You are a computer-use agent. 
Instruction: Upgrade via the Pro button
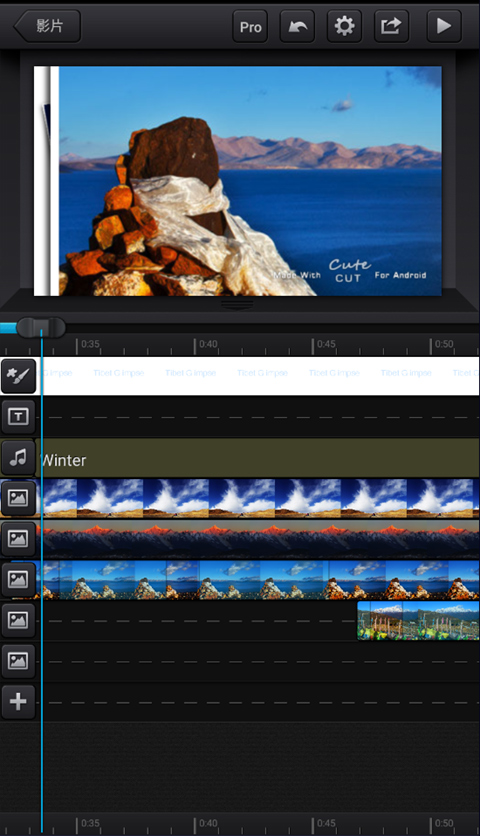pos(250,26)
